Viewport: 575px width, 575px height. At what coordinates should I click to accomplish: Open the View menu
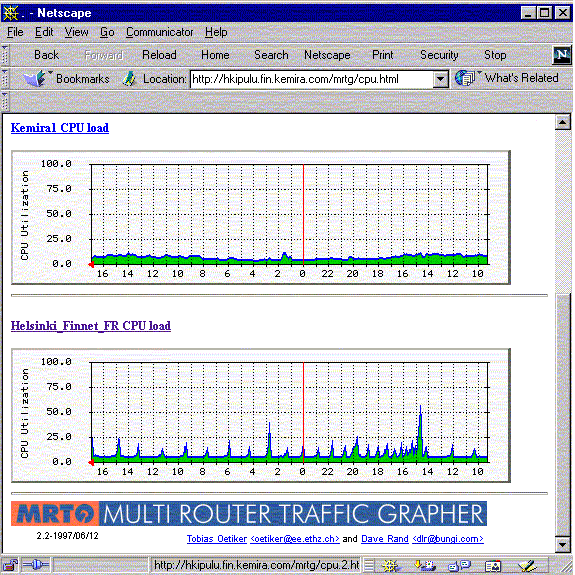click(77, 32)
